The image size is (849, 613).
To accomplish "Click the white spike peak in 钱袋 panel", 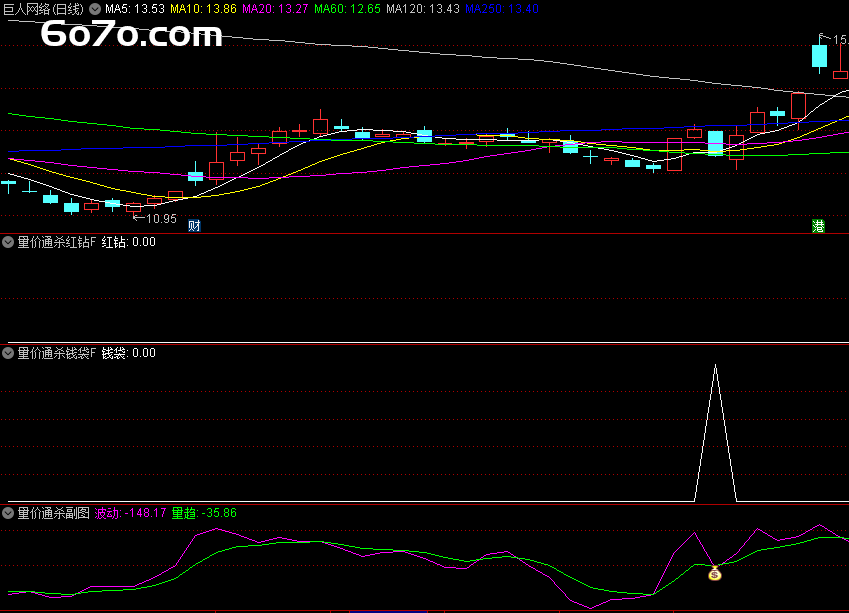I will 715,366.
